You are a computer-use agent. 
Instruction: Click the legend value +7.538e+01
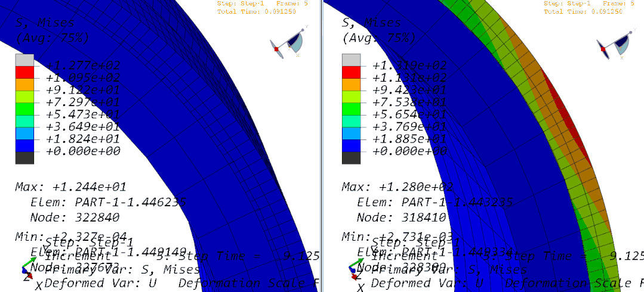pos(409,102)
